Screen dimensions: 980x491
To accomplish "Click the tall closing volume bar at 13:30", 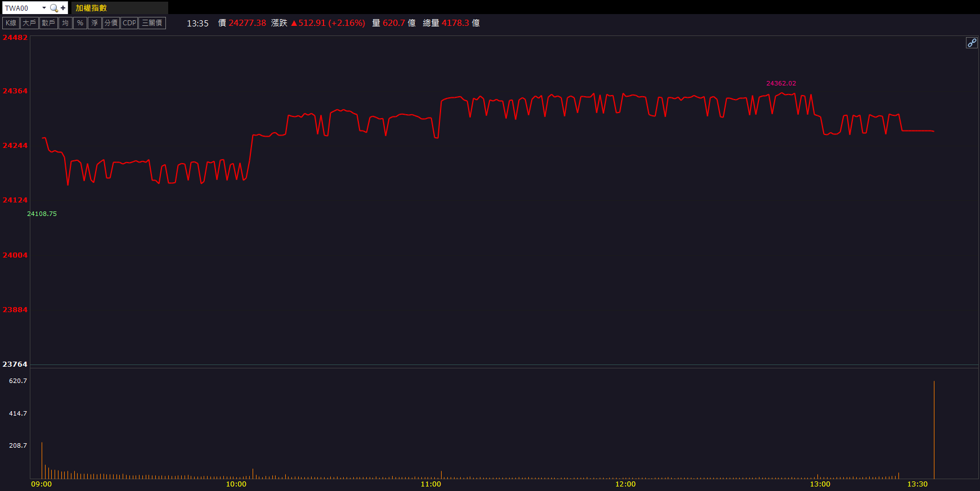I will click(x=934, y=430).
